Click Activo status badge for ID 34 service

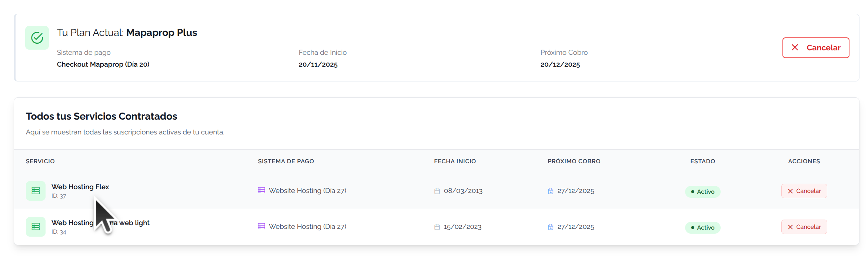702,227
